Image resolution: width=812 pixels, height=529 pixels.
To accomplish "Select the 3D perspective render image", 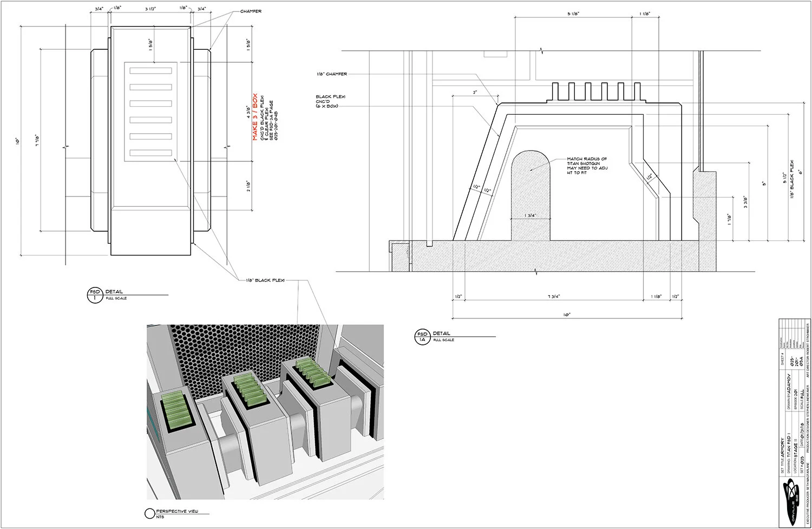I will [x=265, y=412].
